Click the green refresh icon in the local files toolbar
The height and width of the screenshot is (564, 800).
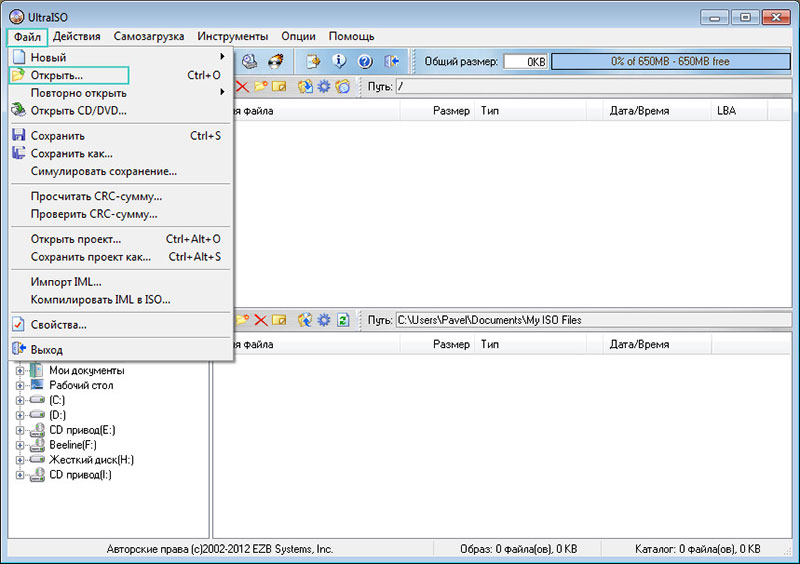coord(343,320)
